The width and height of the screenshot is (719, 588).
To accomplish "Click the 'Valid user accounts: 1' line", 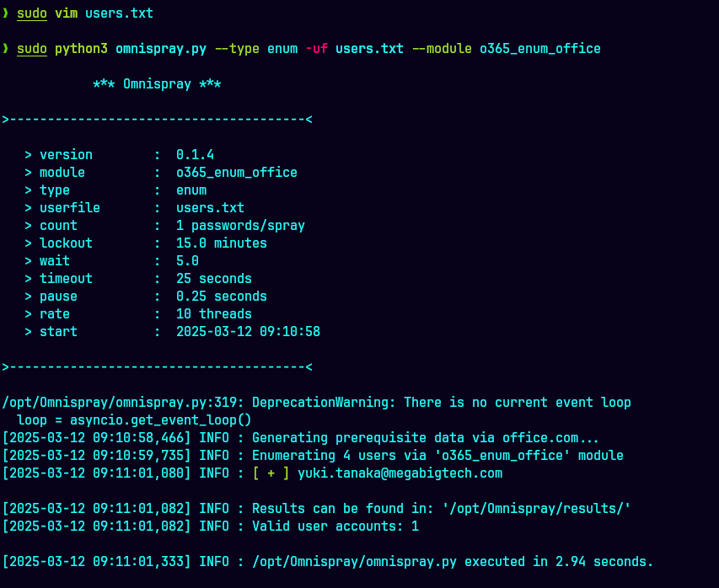I will pos(335,527).
